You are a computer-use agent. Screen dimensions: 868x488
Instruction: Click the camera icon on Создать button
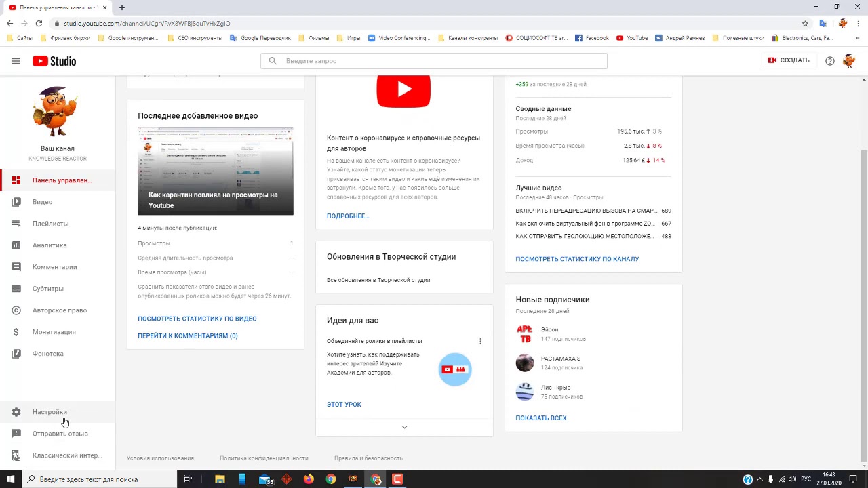click(772, 60)
